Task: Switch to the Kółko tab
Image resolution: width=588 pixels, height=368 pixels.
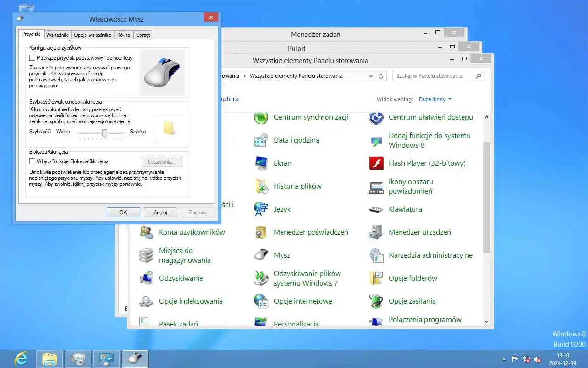Action: (x=124, y=35)
